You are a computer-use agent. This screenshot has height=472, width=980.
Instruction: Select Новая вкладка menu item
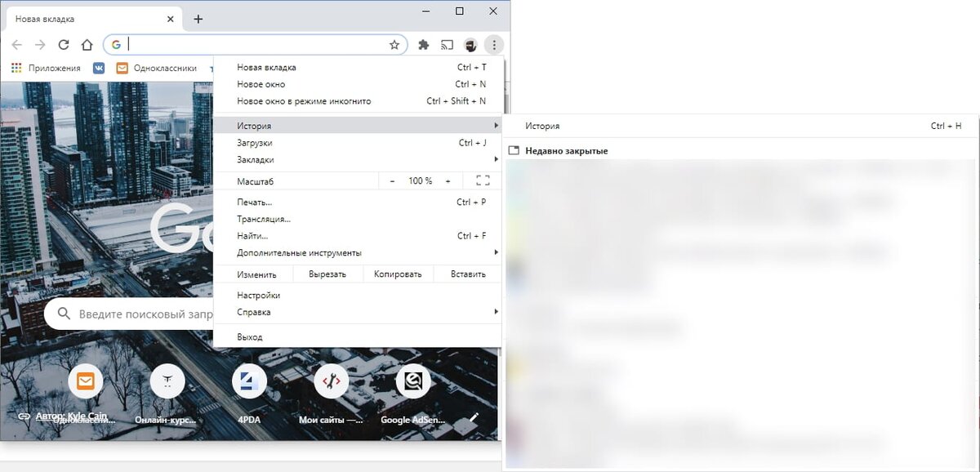coord(358,68)
